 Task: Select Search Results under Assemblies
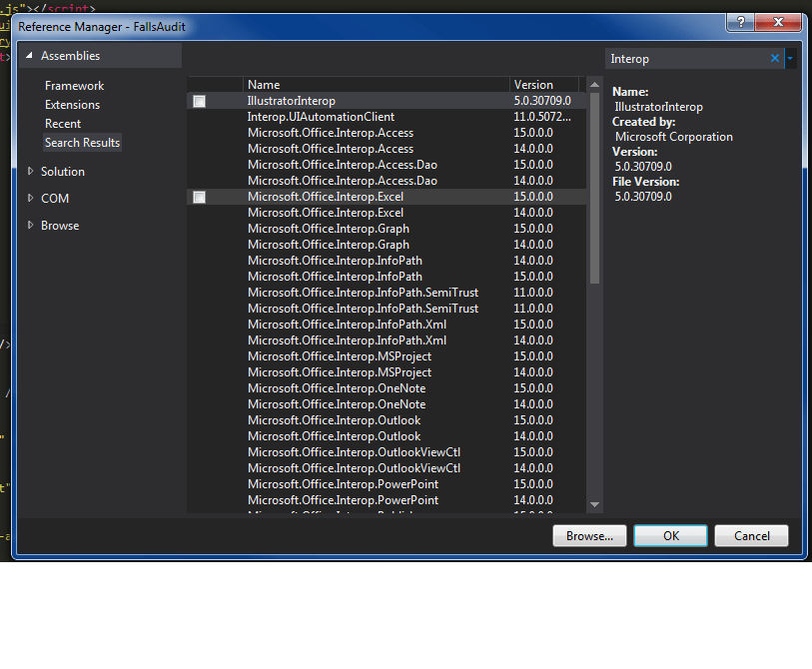[x=82, y=143]
